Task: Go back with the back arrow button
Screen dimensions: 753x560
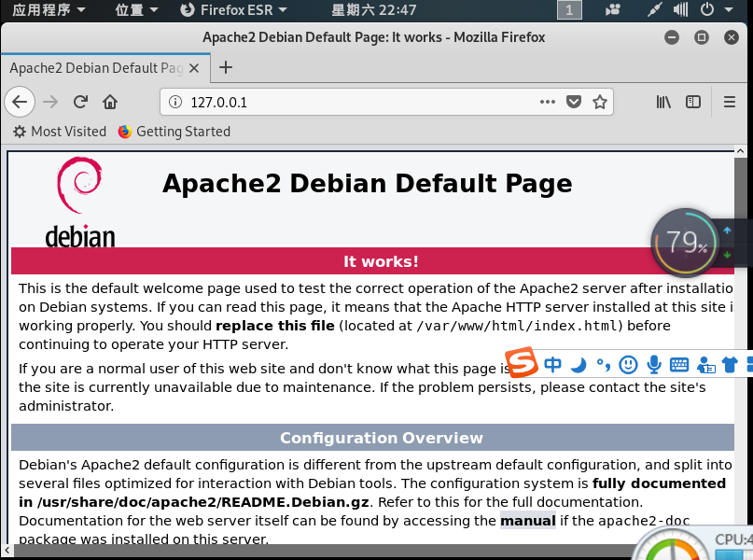Action: coord(20,102)
